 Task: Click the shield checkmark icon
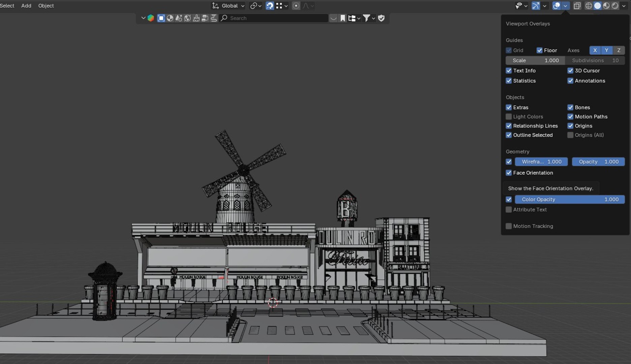[381, 18]
